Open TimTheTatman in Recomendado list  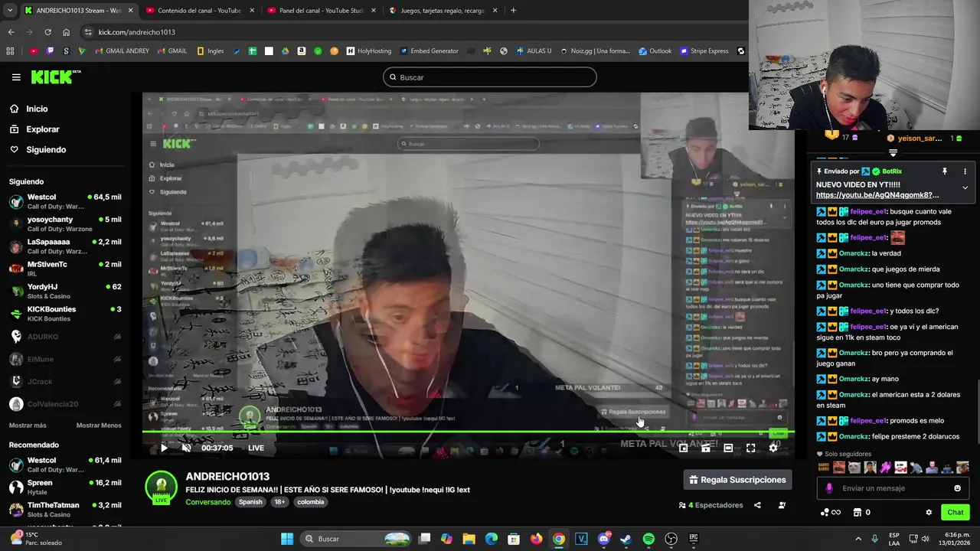point(65,510)
